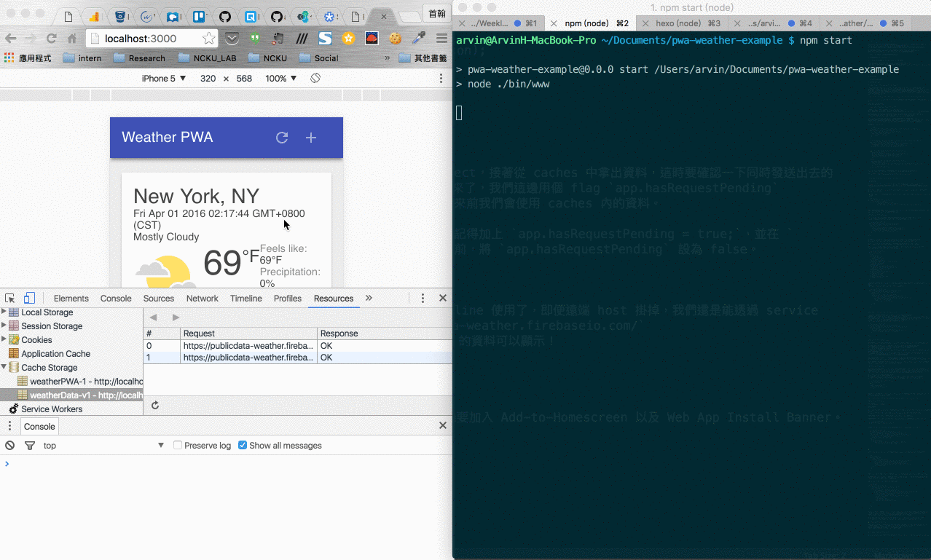Collapse the Cache Storage tree
The height and width of the screenshot is (560, 931).
4,367
